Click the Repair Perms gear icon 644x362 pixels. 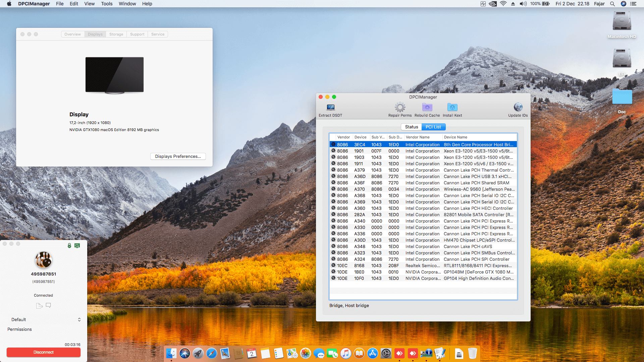[x=400, y=108]
